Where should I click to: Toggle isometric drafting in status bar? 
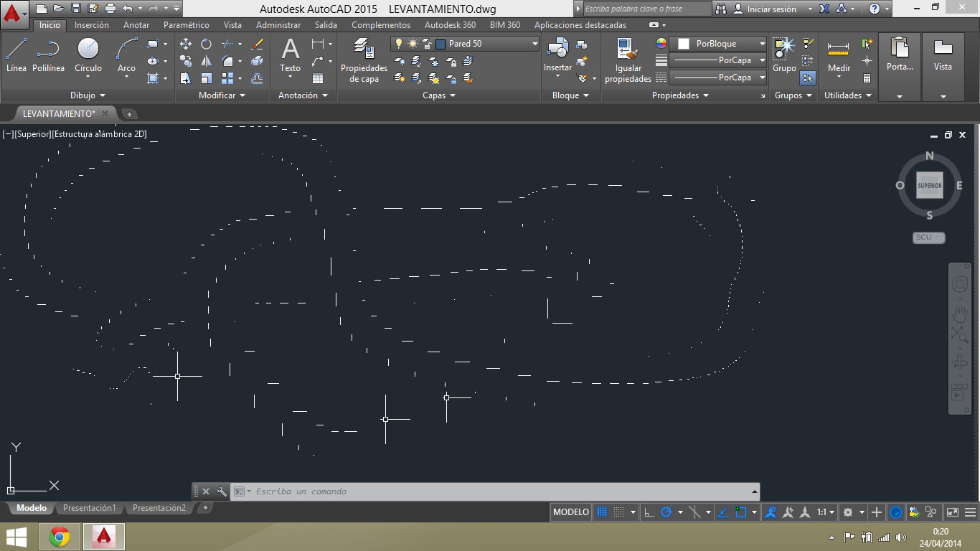tap(694, 512)
